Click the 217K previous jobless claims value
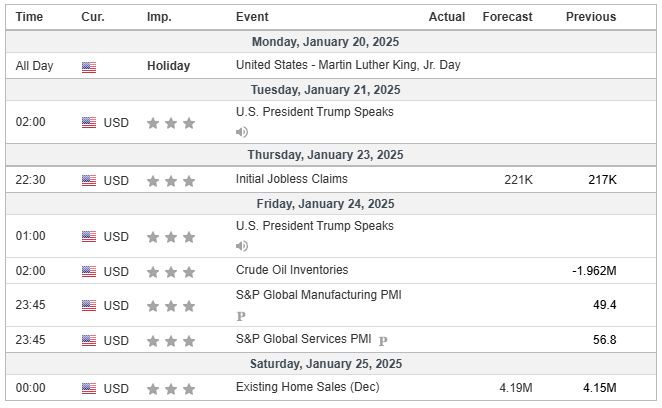 click(602, 180)
